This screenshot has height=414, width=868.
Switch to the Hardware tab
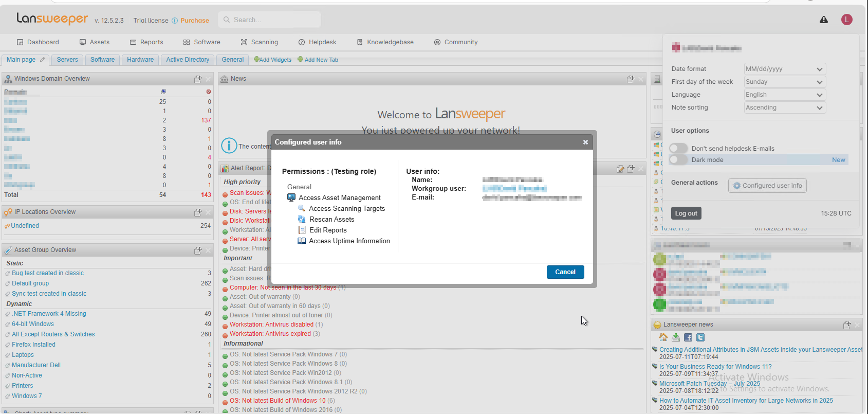click(x=140, y=60)
